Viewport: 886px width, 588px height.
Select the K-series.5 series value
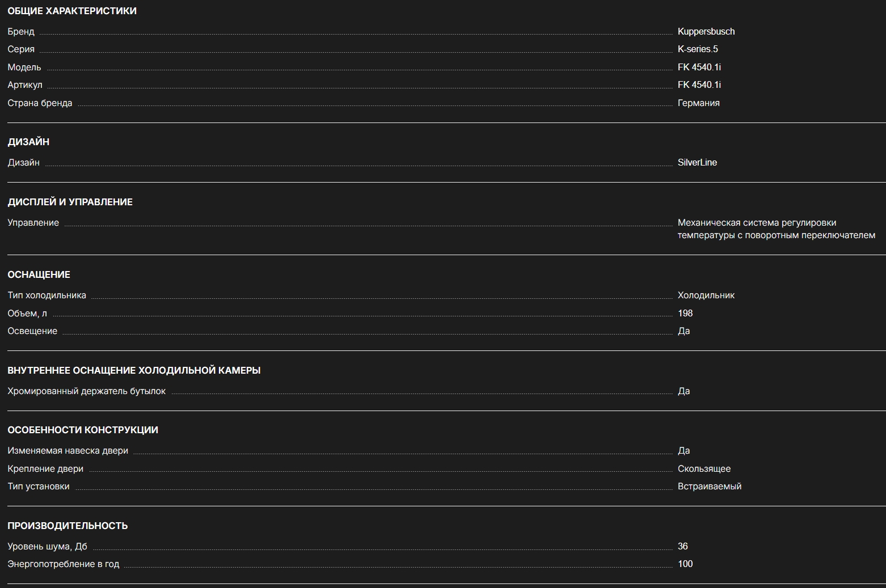pos(697,49)
